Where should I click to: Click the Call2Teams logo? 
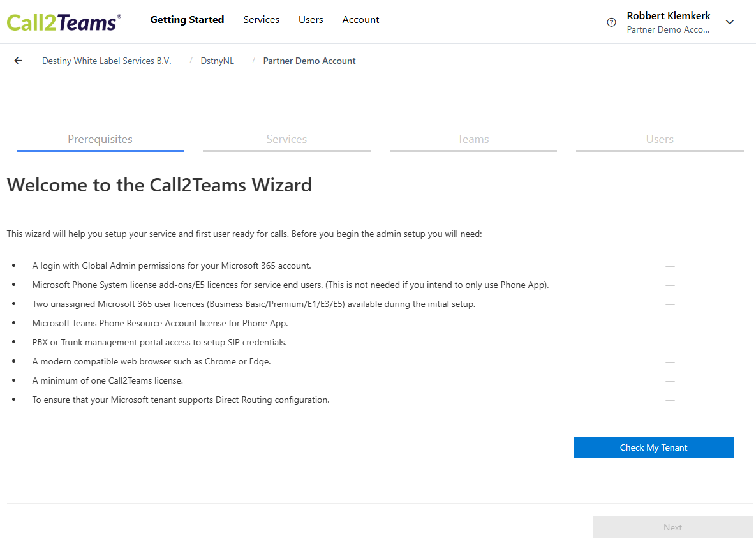[63, 22]
